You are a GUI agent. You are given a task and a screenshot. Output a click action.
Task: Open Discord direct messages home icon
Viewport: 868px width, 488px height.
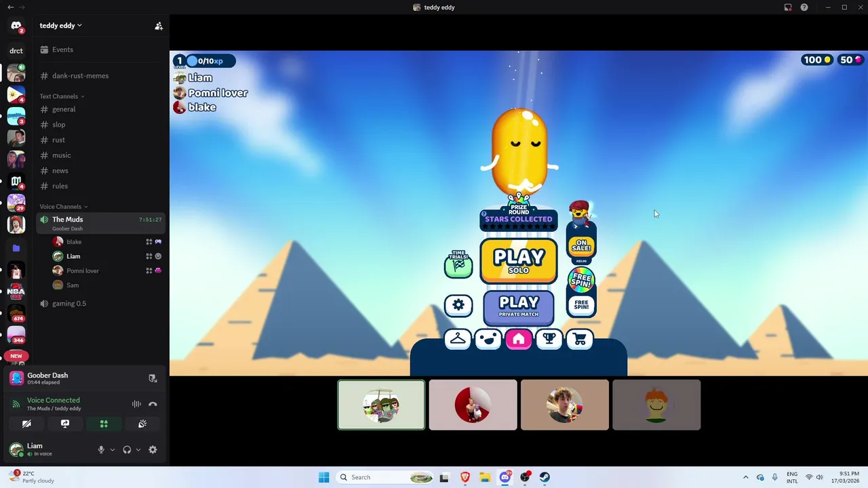click(x=16, y=26)
